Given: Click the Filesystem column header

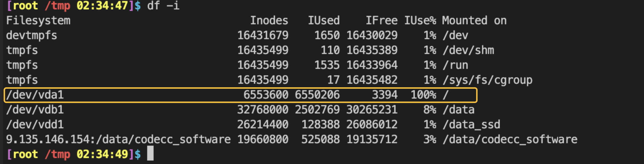Looking at the screenshot, I should coord(38,21).
